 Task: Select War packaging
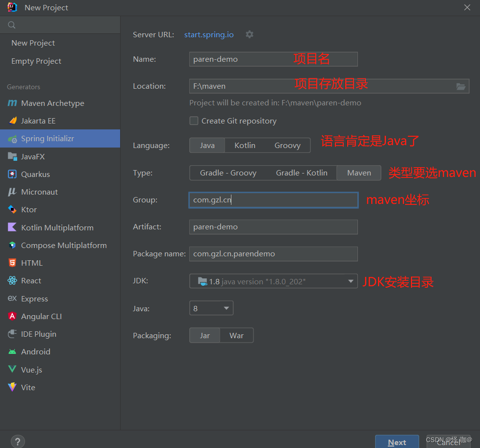(237, 335)
